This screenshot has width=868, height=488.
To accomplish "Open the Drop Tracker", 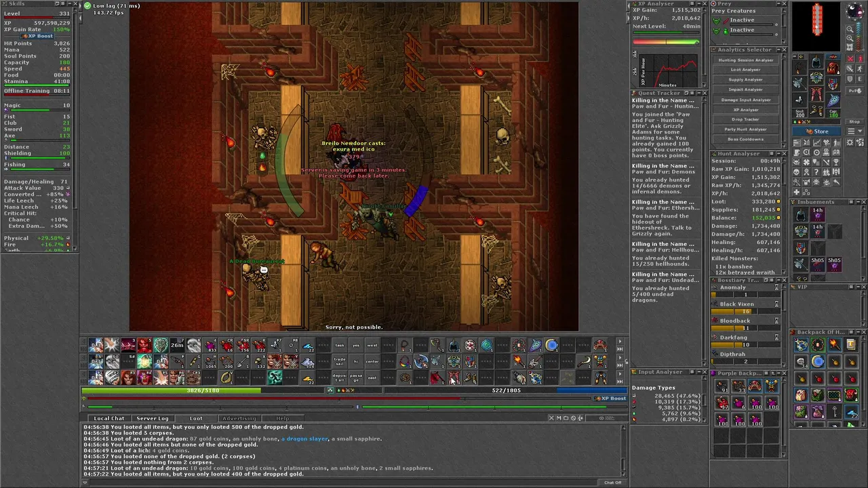I will tap(746, 119).
